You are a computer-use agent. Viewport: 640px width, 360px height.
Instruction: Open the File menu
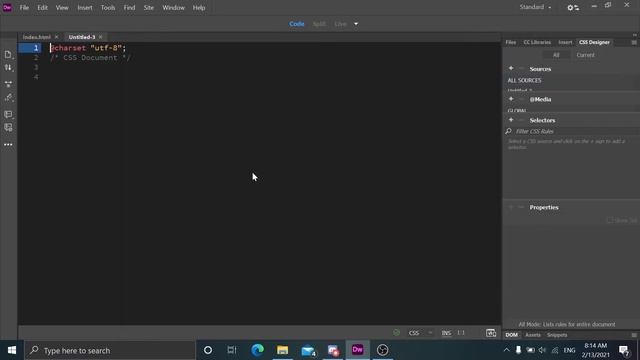tap(24, 8)
